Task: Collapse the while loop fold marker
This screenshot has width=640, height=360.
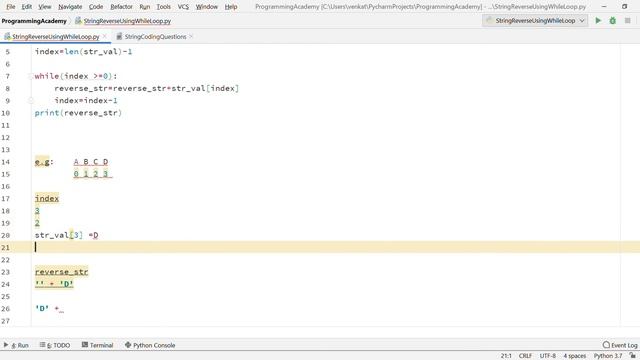Action: 31,76
